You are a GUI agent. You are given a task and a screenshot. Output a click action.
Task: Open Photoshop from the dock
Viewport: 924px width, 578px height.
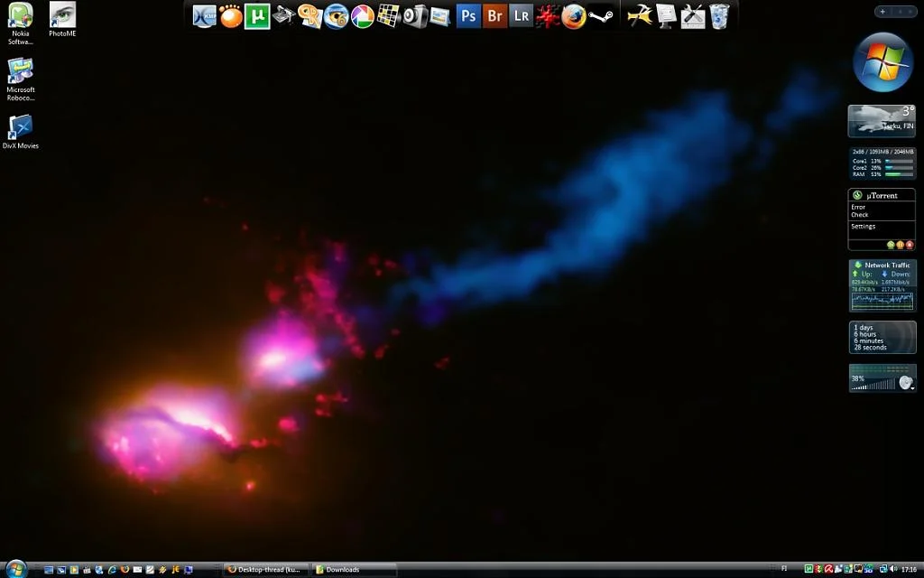click(468, 16)
